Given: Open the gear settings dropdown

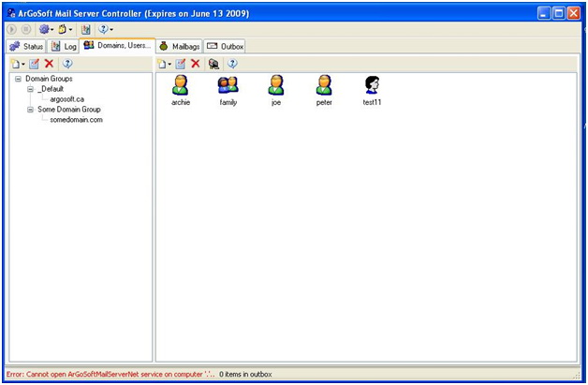Looking at the screenshot, I should tap(46, 29).
